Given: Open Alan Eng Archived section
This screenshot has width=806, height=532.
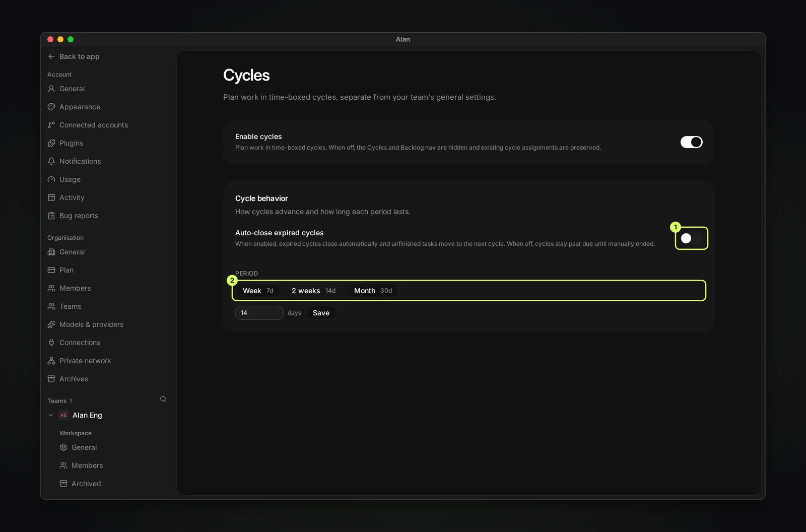Looking at the screenshot, I should click(86, 484).
